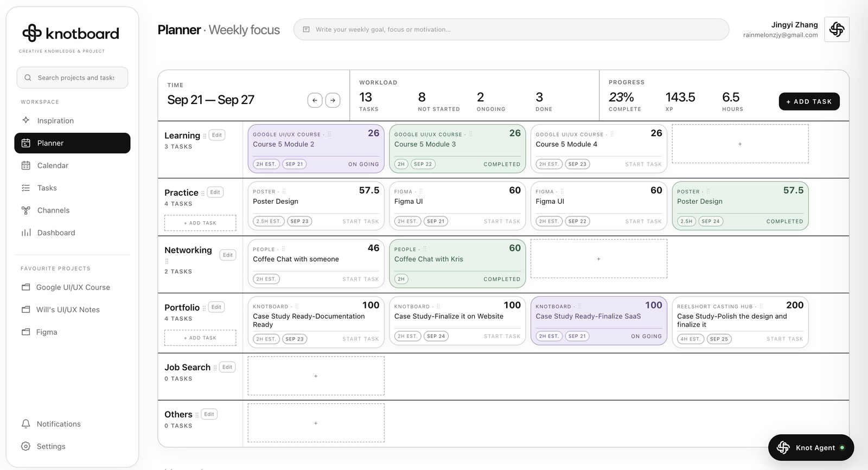868x470 pixels.
Task: Open Coffee Chat with Kris card
Action: pyautogui.click(x=457, y=263)
